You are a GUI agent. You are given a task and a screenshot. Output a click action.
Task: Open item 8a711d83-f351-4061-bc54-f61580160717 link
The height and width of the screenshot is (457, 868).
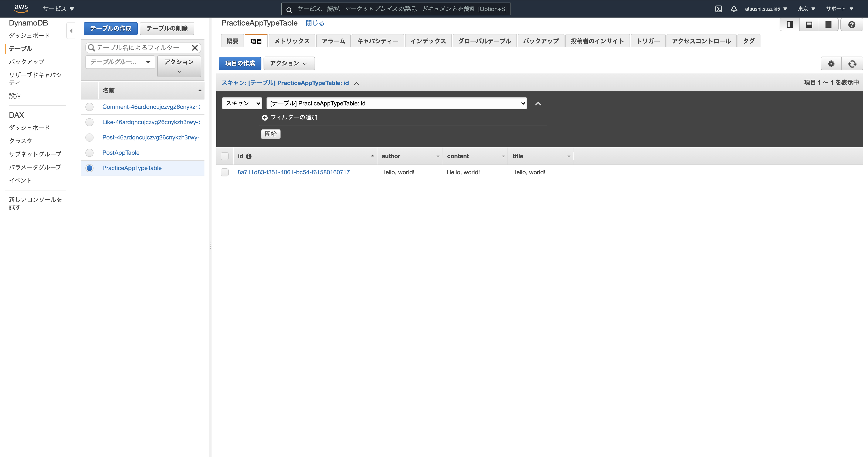[x=294, y=172]
